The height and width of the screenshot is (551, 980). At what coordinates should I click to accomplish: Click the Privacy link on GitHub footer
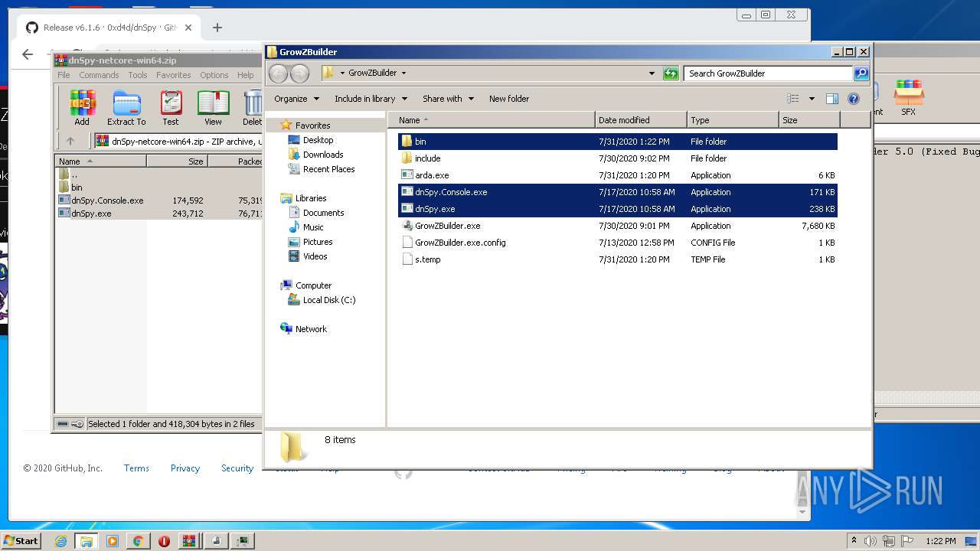(185, 468)
